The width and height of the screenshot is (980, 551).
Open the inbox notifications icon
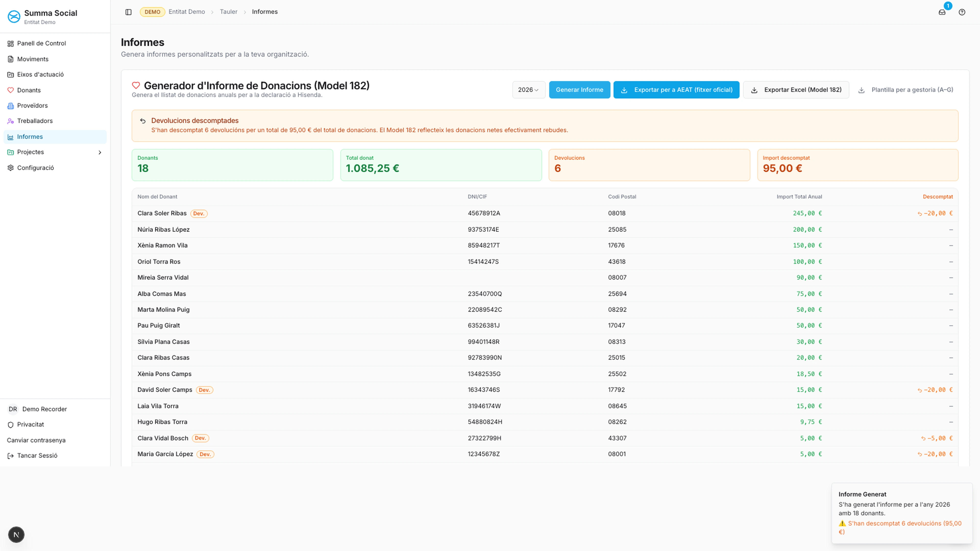[942, 12]
